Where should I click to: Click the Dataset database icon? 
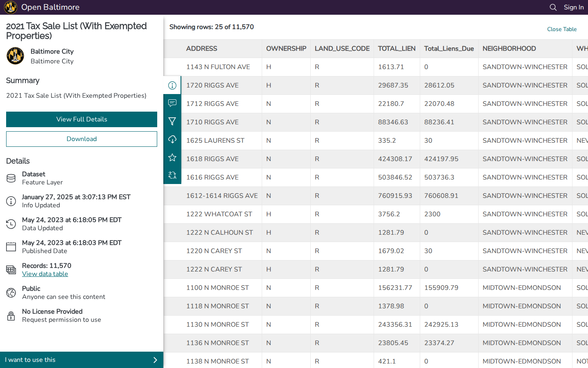11,178
